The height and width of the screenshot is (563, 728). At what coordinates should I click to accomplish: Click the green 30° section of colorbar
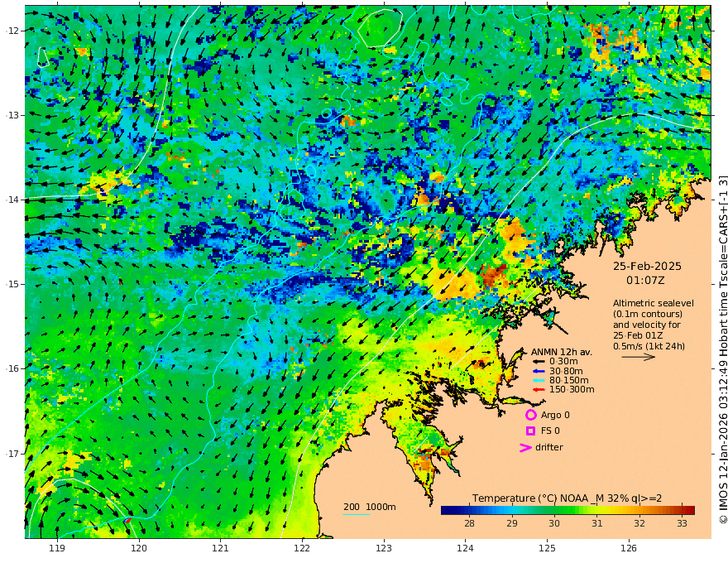(554, 510)
